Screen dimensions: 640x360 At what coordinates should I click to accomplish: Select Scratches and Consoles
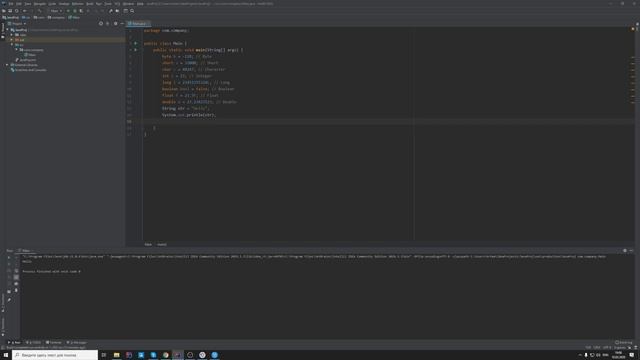click(x=29, y=70)
